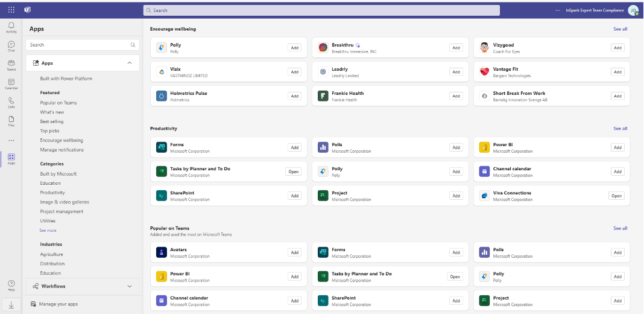Select Image & video galleries category
Screen dimensions: 644x314
tap(65, 202)
